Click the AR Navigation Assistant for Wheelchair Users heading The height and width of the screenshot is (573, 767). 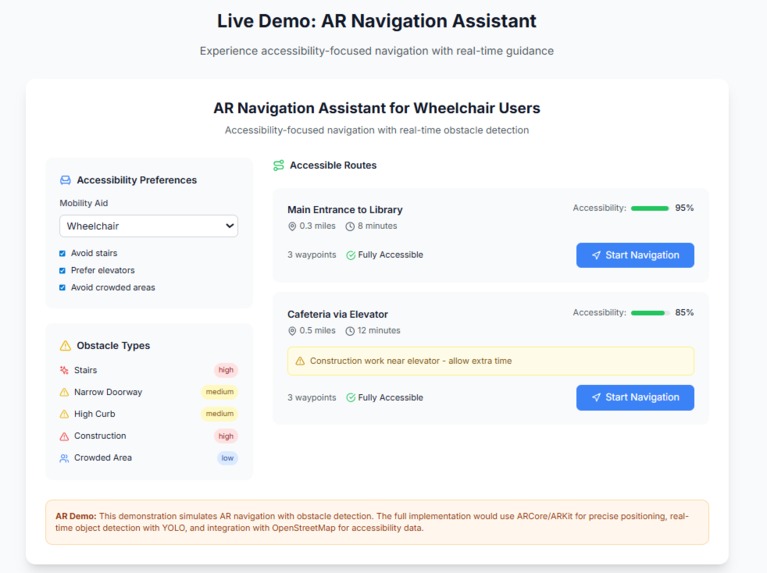pyautogui.click(x=377, y=108)
